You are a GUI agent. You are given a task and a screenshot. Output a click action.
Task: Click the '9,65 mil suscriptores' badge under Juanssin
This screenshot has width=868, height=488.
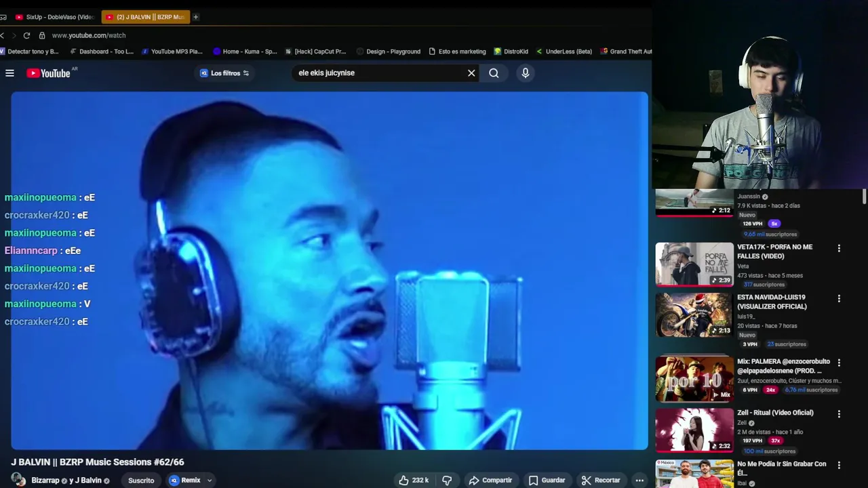[770, 235]
